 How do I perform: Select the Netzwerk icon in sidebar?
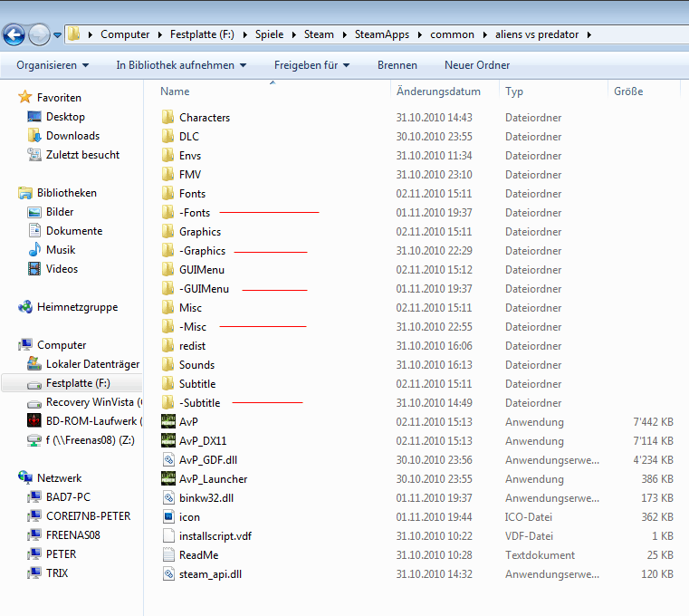(x=25, y=477)
